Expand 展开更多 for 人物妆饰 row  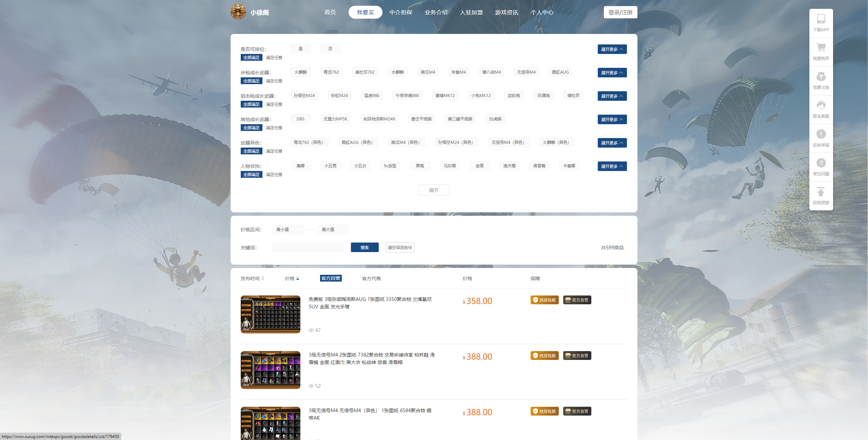(612, 166)
